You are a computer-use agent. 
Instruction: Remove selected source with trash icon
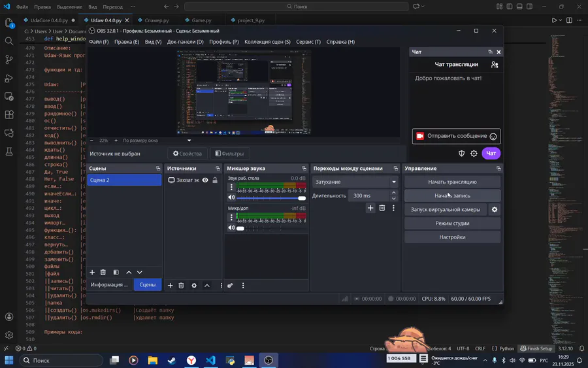(x=181, y=286)
